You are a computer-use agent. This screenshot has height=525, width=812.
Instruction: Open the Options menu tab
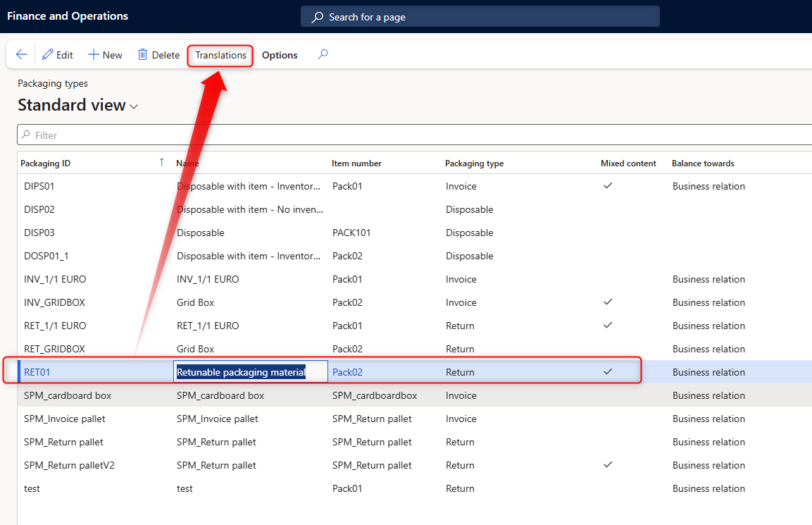point(280,55)
